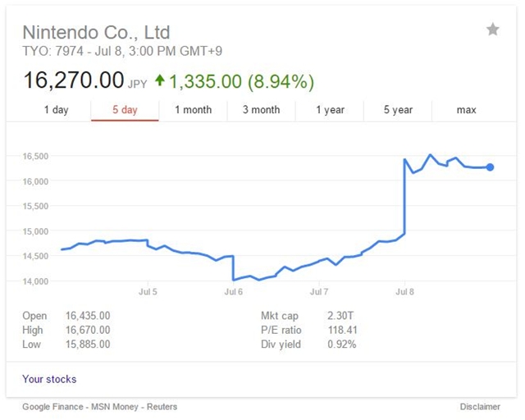View the 1 year chart
Image resolution: width=525 pixels, height=420 pixels.
(331, 110)
